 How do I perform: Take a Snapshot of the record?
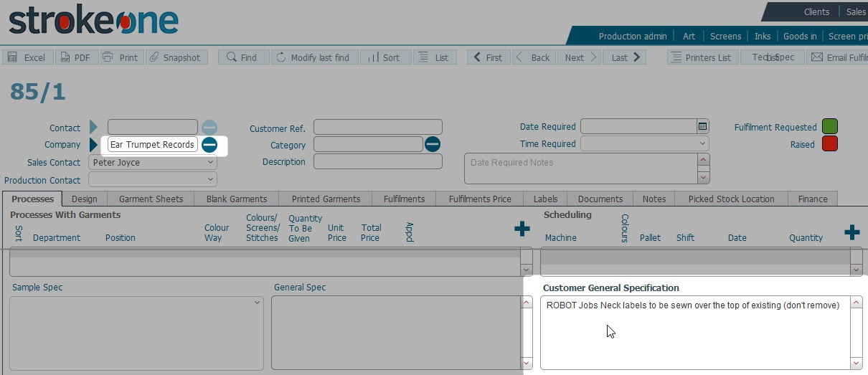175,57
